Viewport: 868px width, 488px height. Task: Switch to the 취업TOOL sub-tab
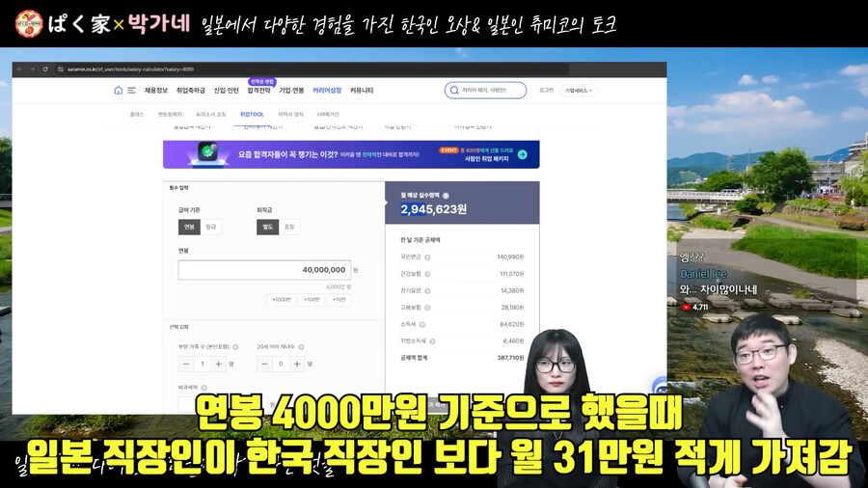point(252,115)
